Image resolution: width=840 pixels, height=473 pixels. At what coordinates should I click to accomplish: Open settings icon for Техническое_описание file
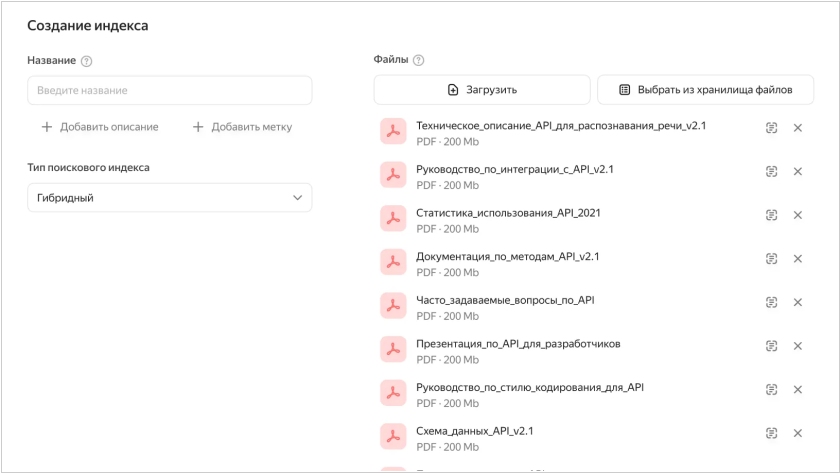771,128
